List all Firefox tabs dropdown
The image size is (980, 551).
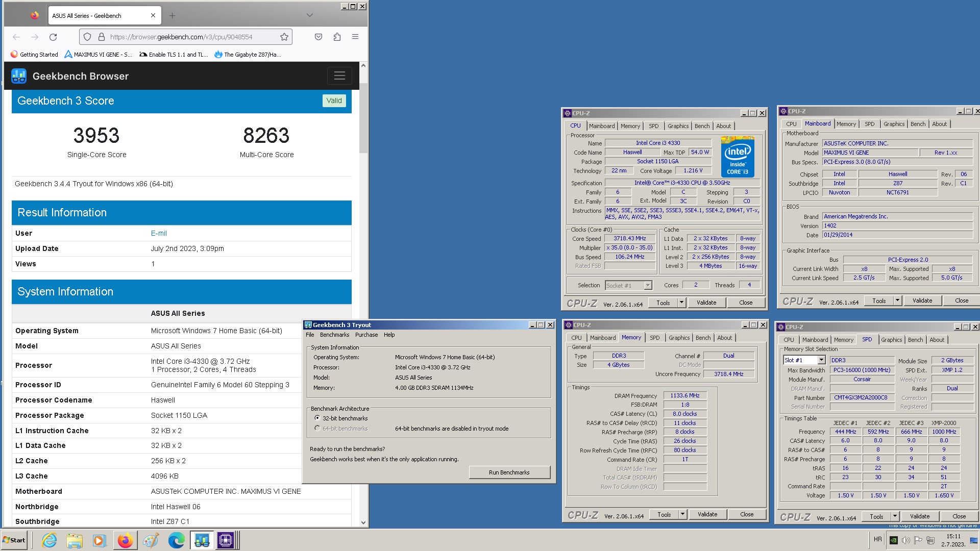tap(310, 15)
